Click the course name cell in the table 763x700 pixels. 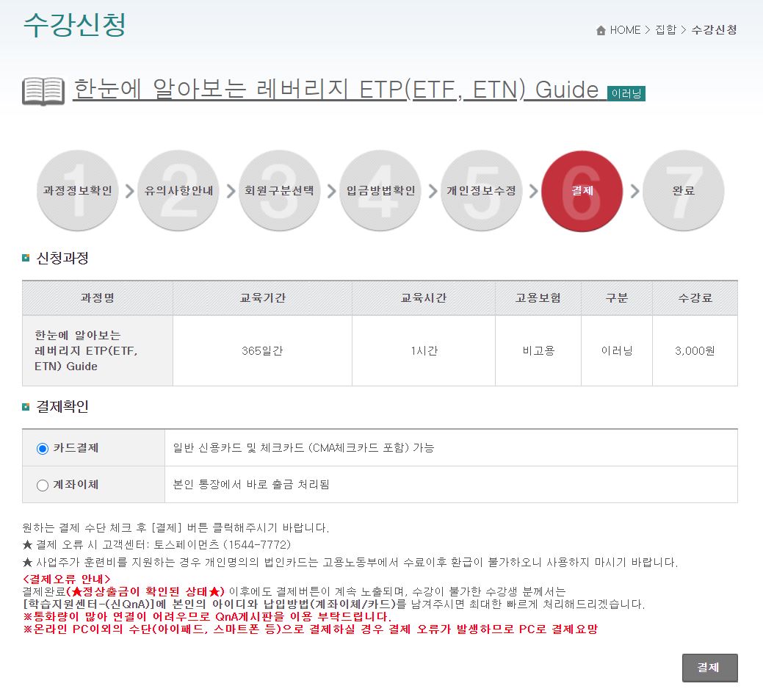98,351
